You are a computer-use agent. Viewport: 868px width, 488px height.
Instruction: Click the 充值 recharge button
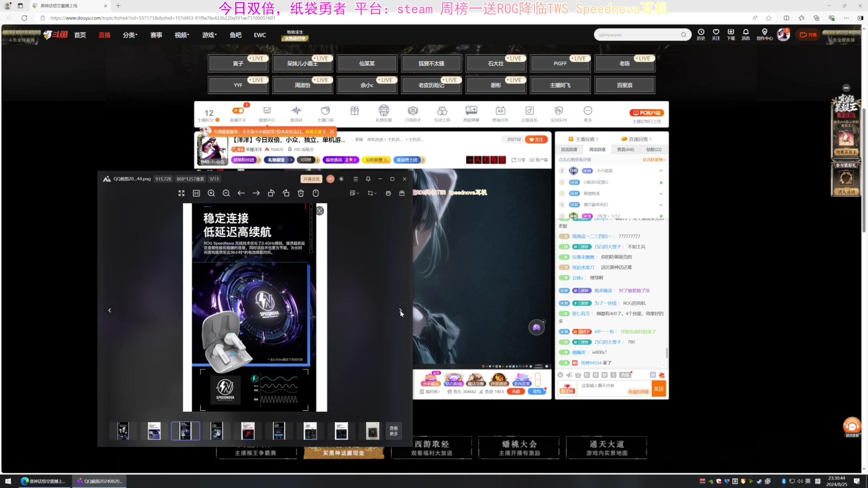(x=516, y=391)
